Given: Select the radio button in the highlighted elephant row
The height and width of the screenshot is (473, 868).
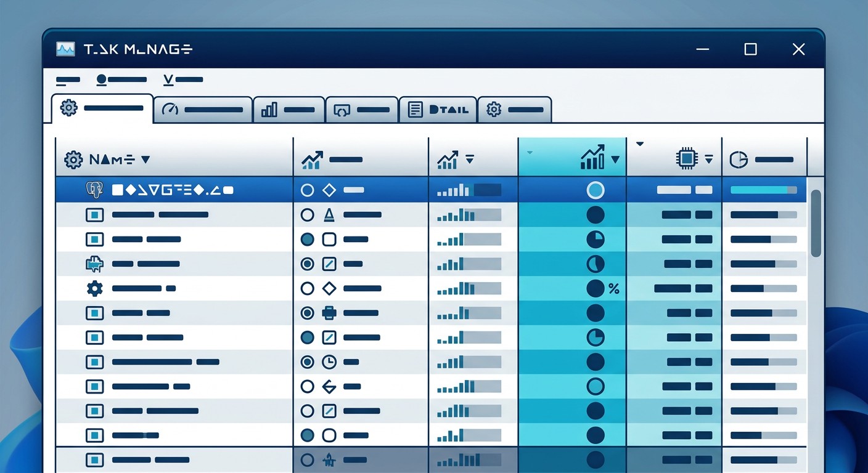Looking at the screenshot, I should (x=307, y=190).
